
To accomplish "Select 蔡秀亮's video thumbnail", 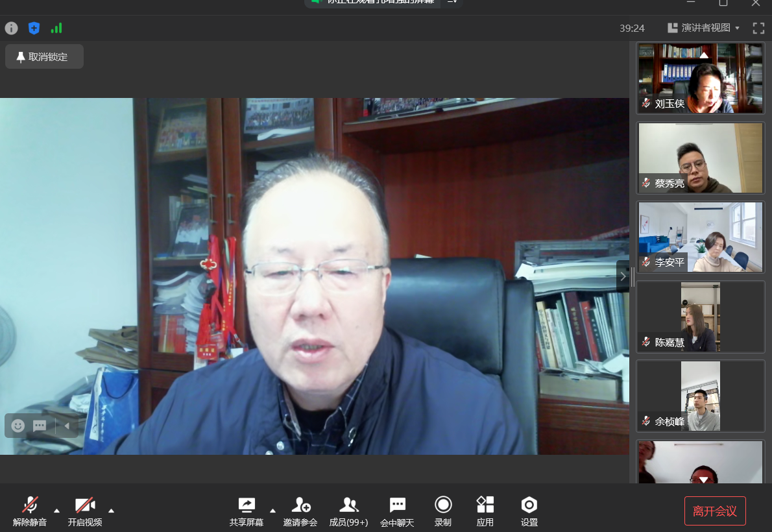I will 701,158.
